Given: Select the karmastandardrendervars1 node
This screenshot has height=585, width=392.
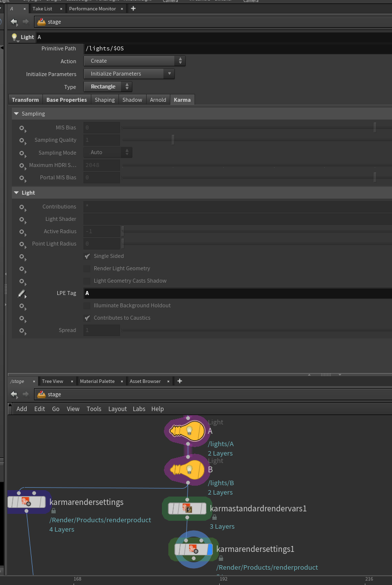Looking at the screenshot, I should coord(187,508).
